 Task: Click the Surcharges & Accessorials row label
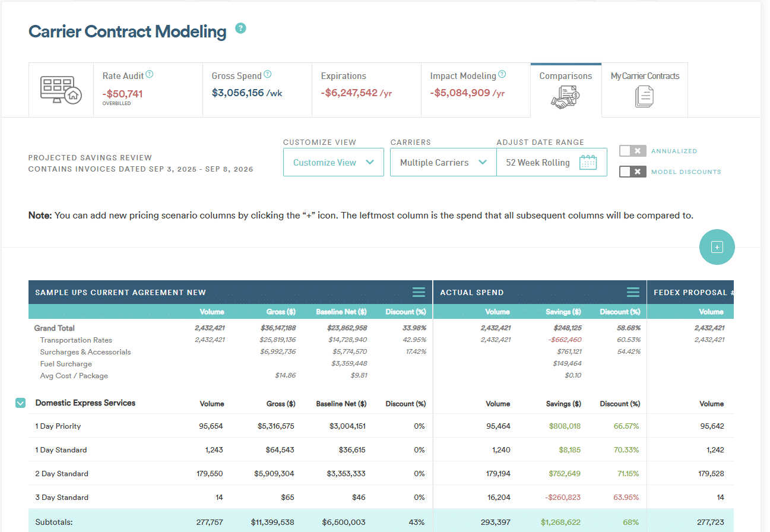point(85,352)
